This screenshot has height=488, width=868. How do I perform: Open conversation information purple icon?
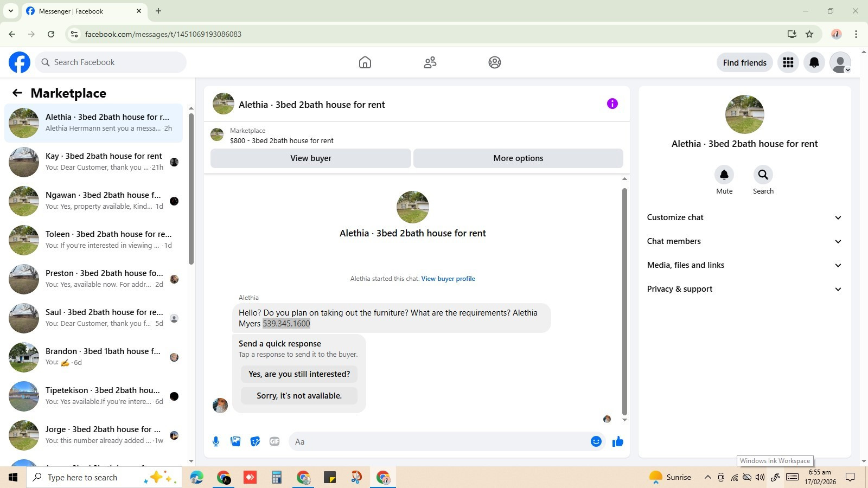click(612, 104)
